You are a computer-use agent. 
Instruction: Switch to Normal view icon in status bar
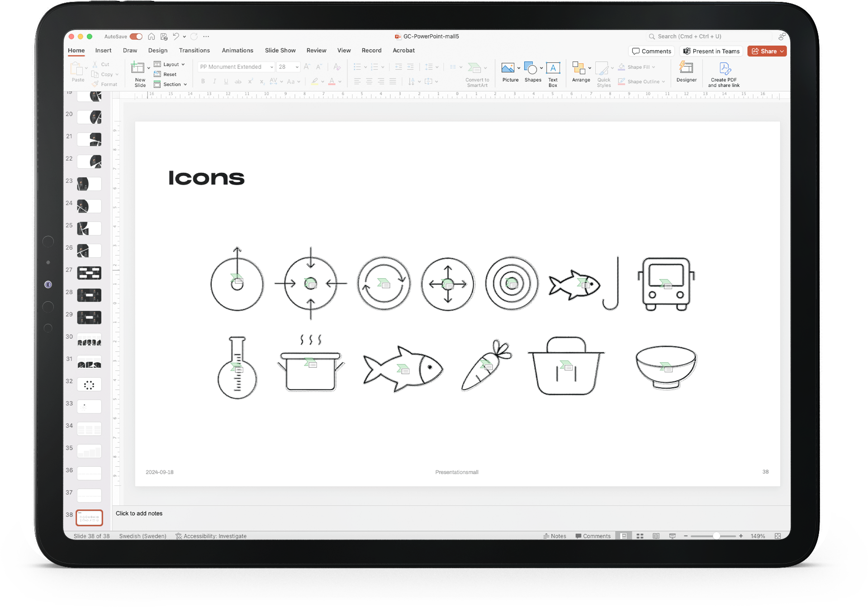coord(624,536)
